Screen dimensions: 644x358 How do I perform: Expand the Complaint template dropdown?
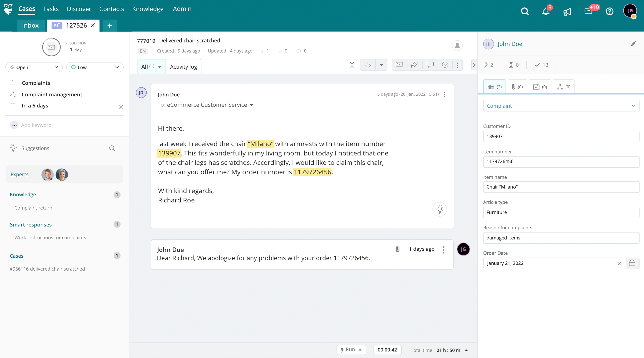coord(561,106)
